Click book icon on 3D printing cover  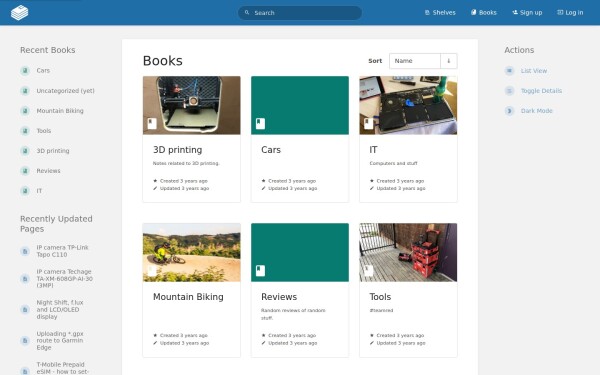point(152,124)
